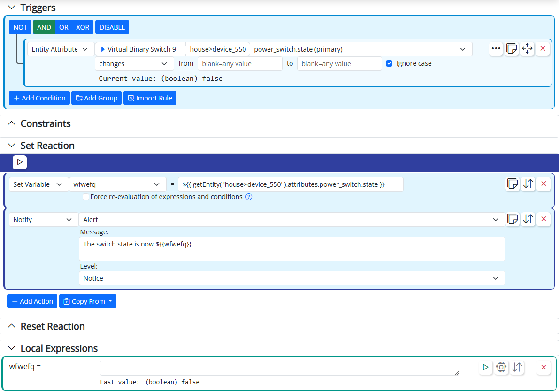Delete the wfwefq local expression
The width and height of the screenshot is (559, 392).
tap(544, 367)
